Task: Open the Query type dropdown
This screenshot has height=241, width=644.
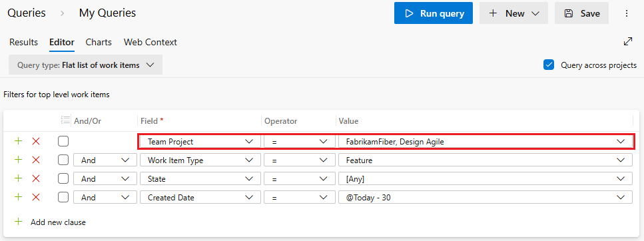Action: 85,65
